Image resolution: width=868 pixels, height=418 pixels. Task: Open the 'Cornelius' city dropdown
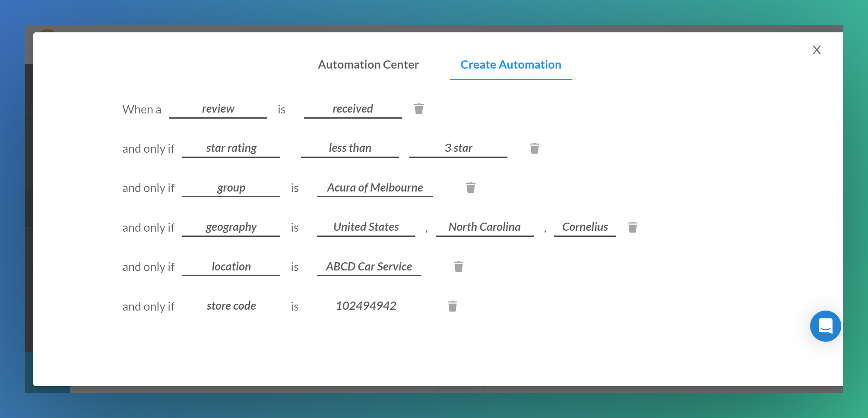tap(585, 227)
